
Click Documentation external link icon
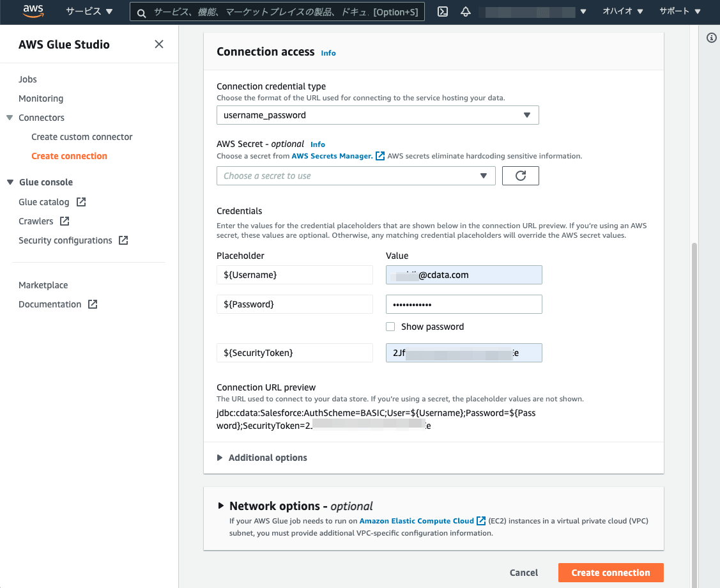[93, 304]
